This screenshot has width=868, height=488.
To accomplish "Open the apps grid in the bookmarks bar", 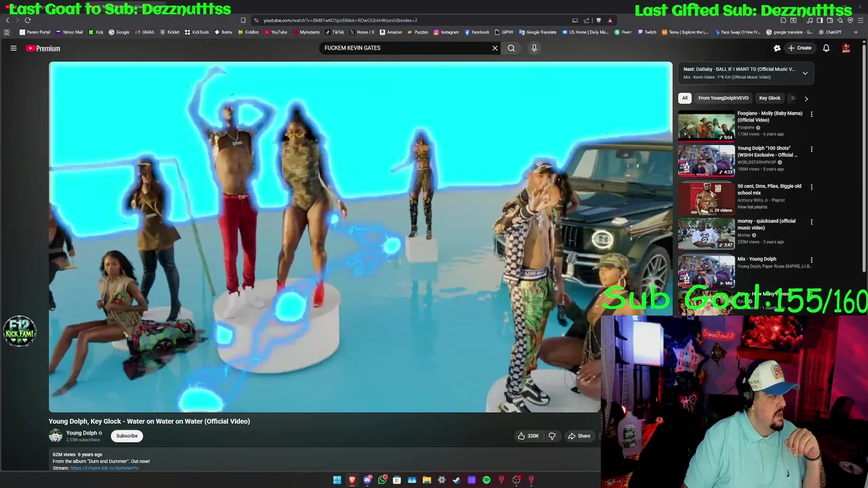I will coord(7,32).
